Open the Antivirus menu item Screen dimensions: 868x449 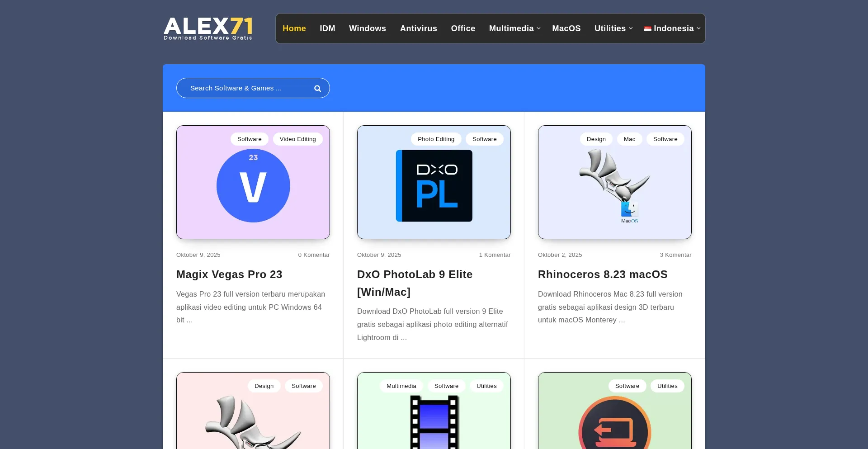tap(418, 28)
